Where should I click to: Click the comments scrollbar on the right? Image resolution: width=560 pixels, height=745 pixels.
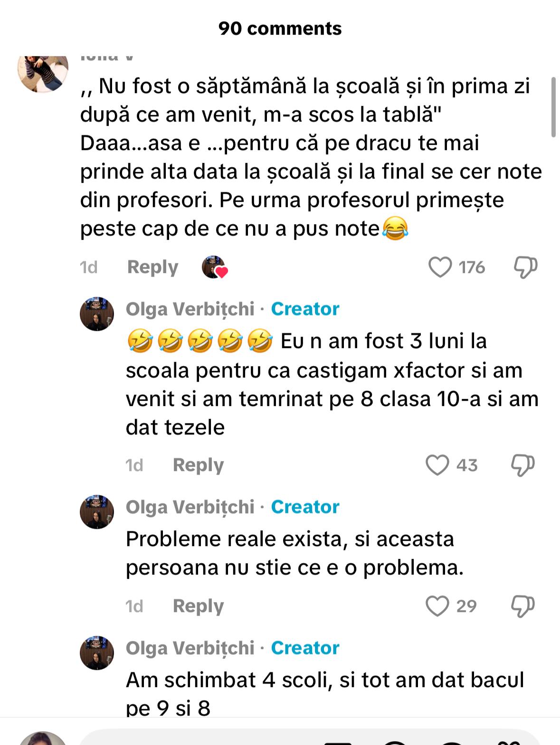(x=553, y=107)
